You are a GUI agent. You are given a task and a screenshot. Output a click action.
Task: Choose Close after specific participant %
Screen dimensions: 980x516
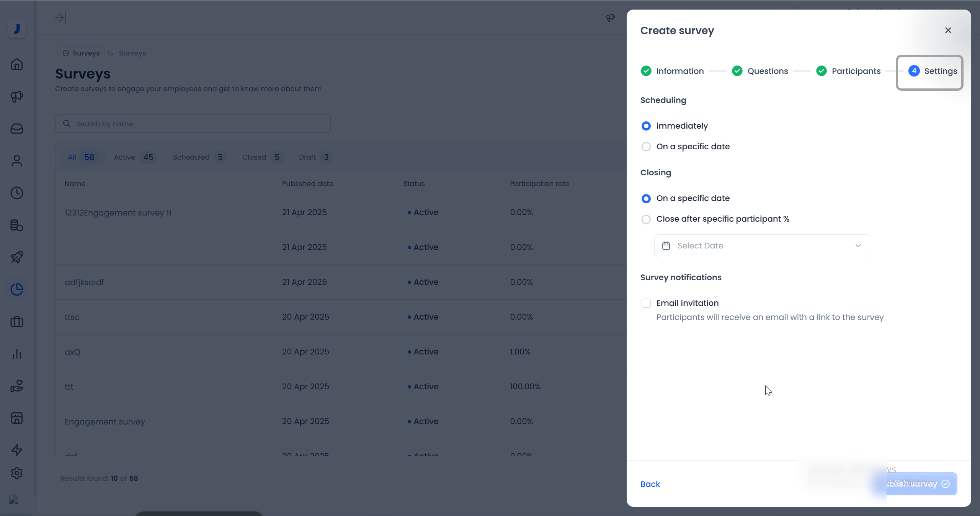point(646,219)
